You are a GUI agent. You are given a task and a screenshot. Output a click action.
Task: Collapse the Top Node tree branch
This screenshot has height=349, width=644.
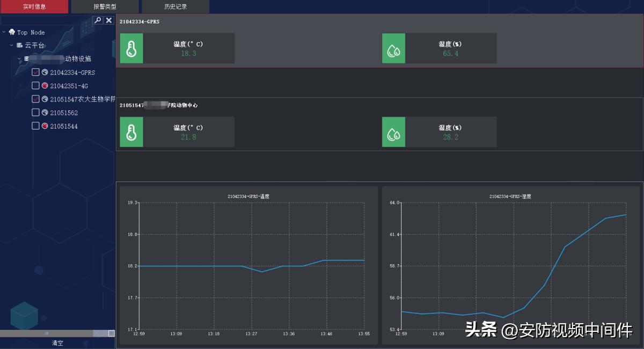(x=4, y=32)
